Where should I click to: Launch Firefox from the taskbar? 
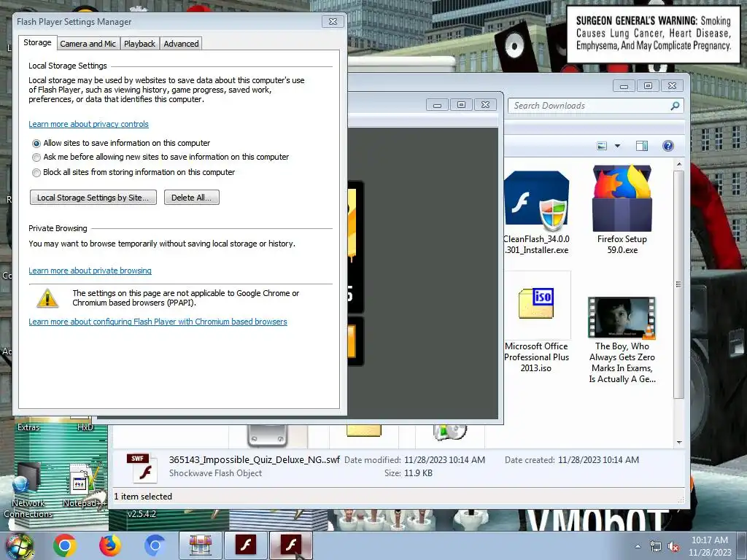[x=110, y=545]
